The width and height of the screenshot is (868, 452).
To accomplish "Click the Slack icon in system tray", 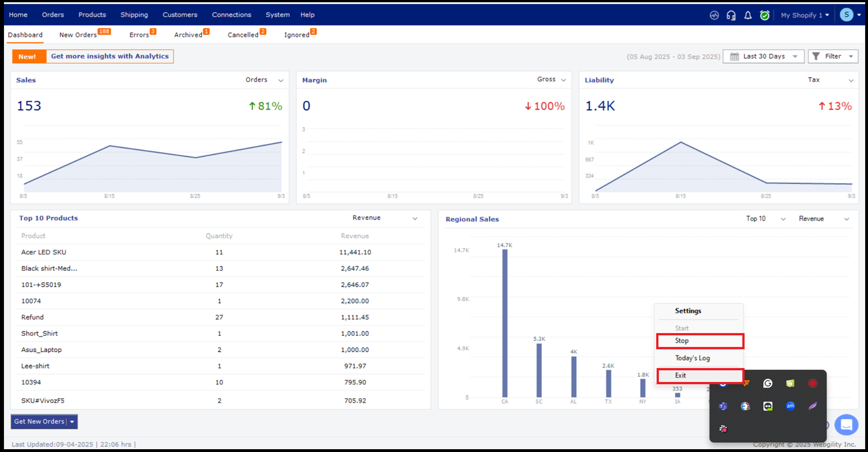I will tap(723, 429).
